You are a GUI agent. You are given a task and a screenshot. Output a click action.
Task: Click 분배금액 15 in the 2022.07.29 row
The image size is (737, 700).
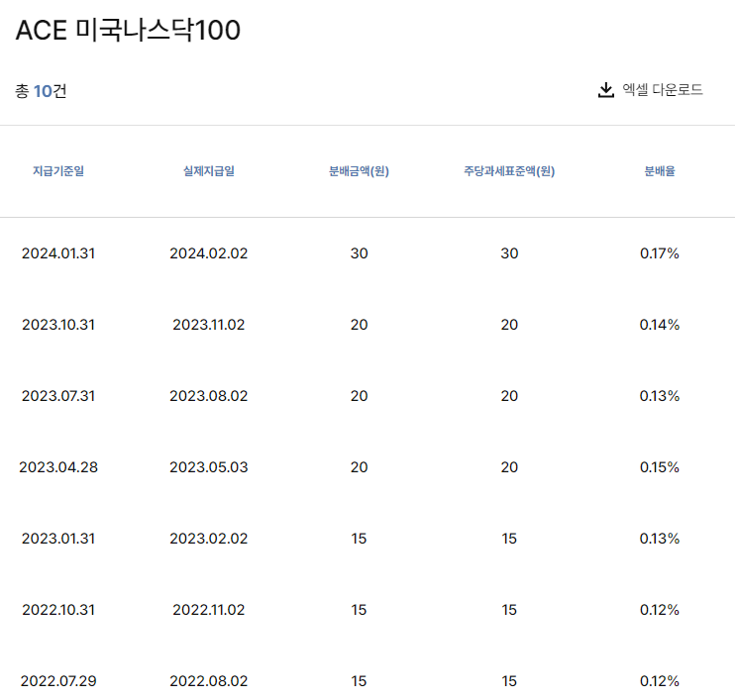click(360, 681)
